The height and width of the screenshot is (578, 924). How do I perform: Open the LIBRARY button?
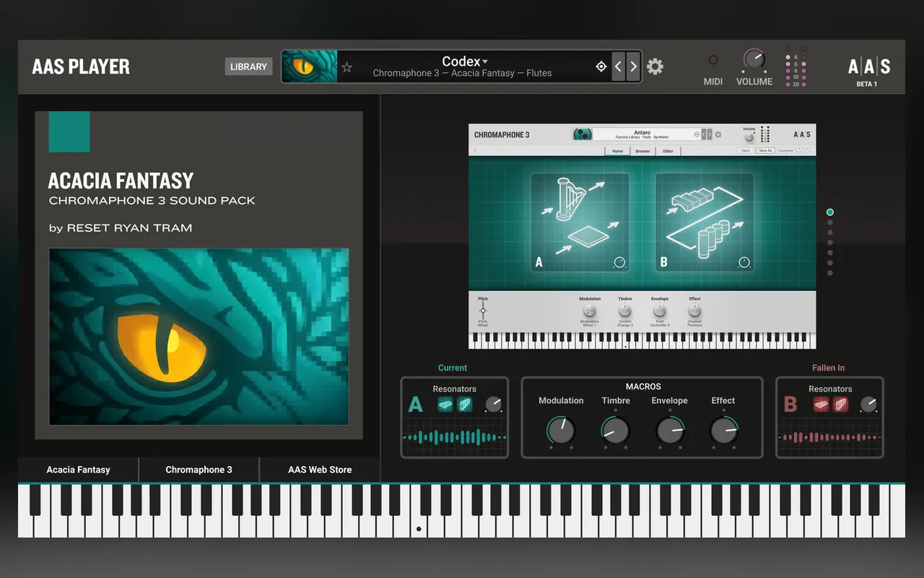click(x=248, y=66)
